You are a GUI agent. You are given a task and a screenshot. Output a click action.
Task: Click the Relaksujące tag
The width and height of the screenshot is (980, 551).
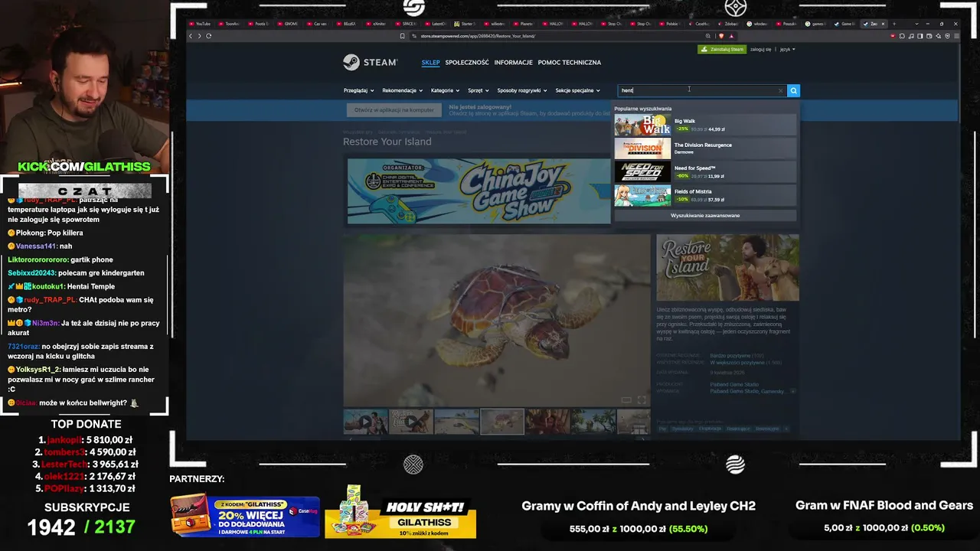738,429
